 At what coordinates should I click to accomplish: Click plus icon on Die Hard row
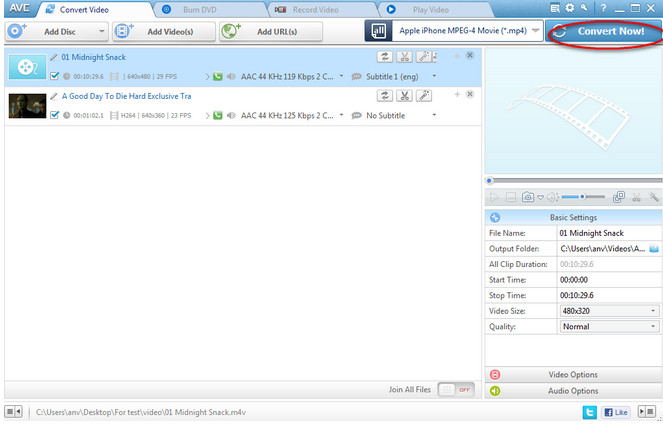[x=457, y=94]
